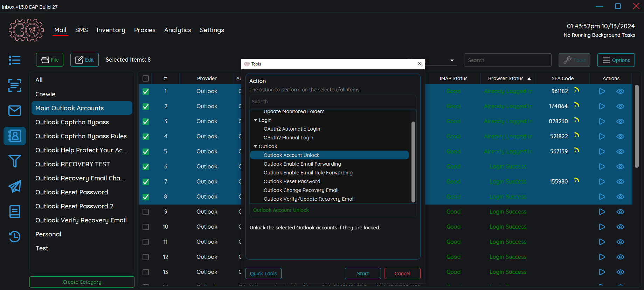Uncheck the checkbox for row 8

point(146,197)
